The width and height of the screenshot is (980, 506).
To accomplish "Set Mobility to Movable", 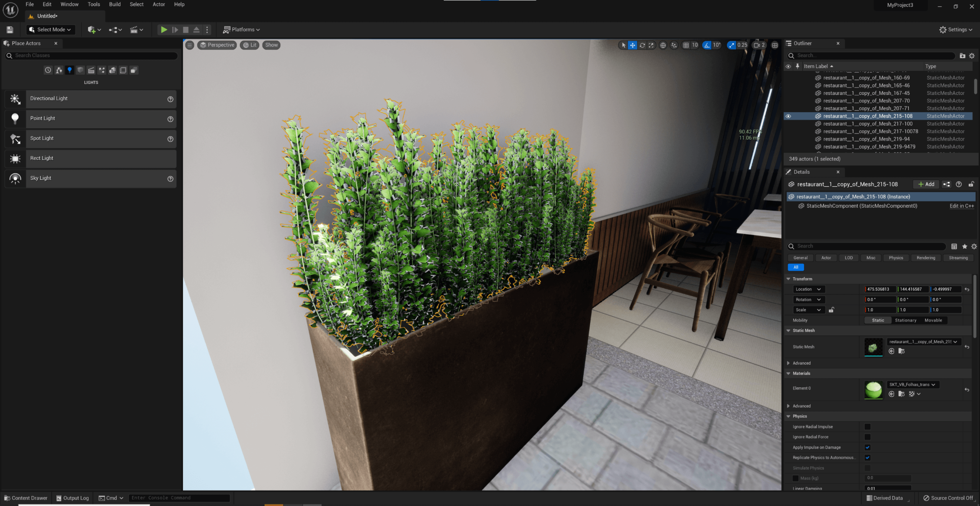I will click(933, 320).
